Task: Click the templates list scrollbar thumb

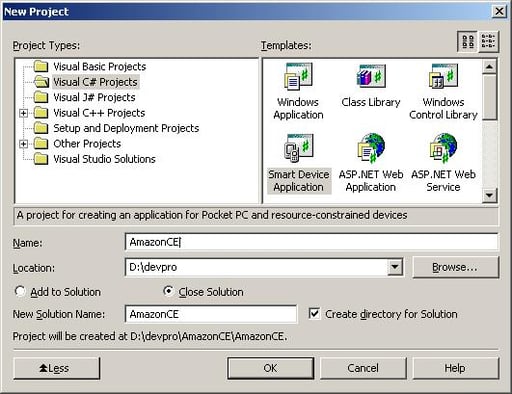Action: (489, 97)
